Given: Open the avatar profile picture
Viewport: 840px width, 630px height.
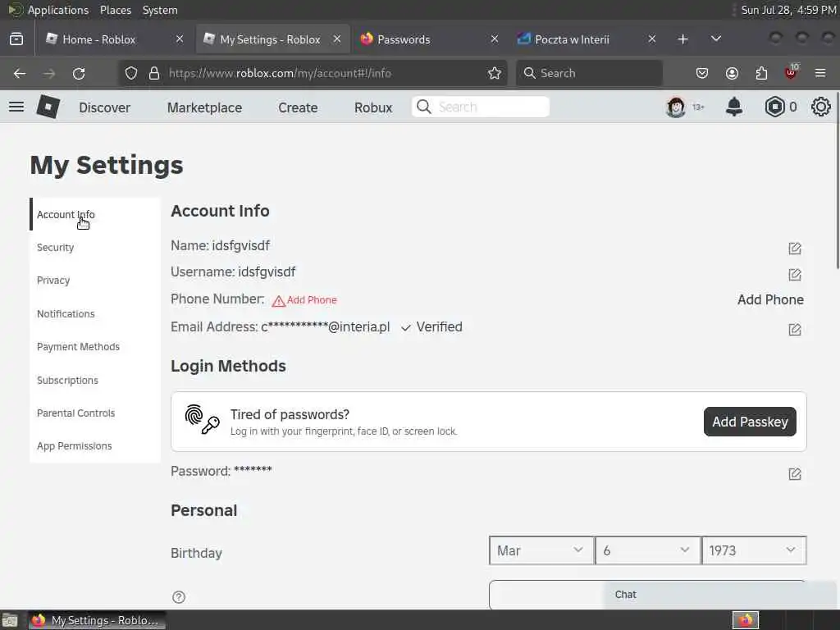Looking at the screenshot, I should 676,107.
